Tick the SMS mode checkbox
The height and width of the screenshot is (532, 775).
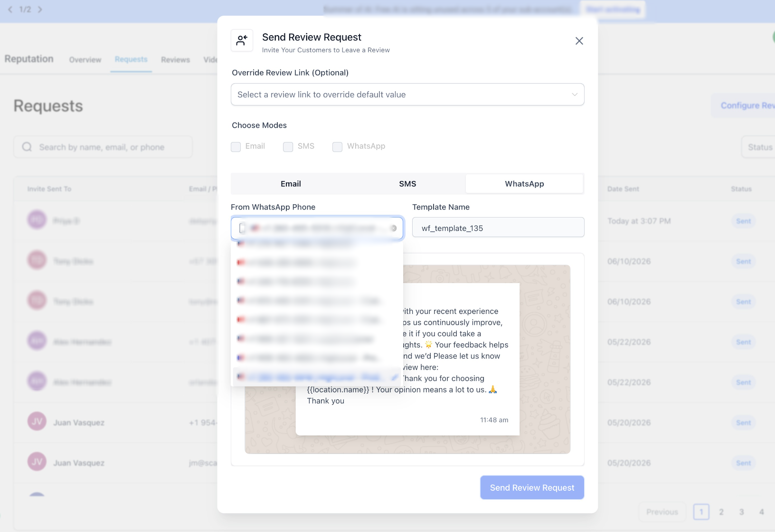point(288,147)
